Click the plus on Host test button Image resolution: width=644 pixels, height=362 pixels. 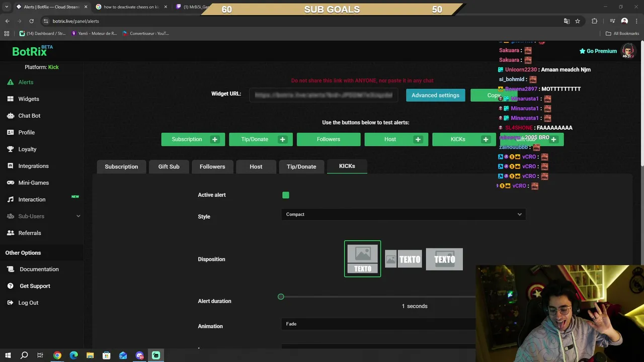click(x=418, y=139)
